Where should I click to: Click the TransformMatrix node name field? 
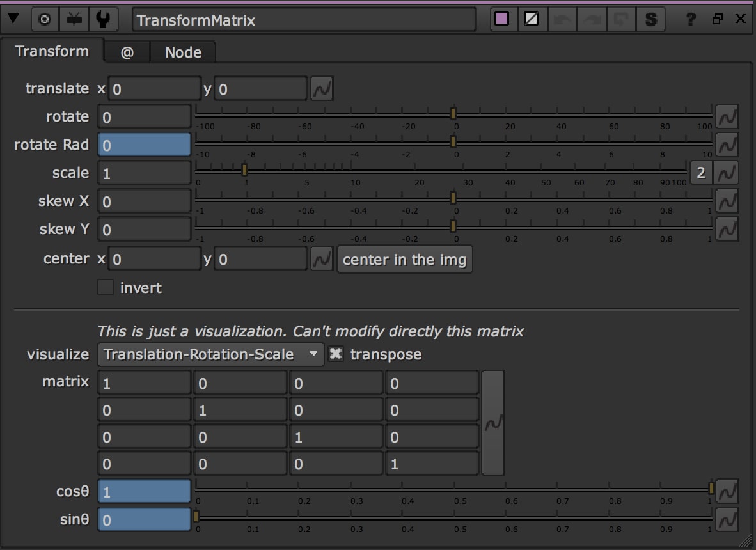point(304,20)
